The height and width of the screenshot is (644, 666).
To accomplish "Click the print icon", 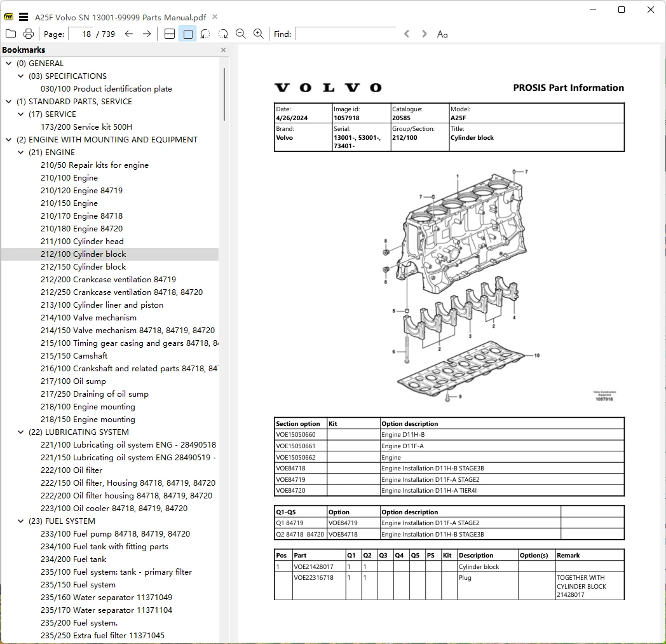I will click(29, 34).
